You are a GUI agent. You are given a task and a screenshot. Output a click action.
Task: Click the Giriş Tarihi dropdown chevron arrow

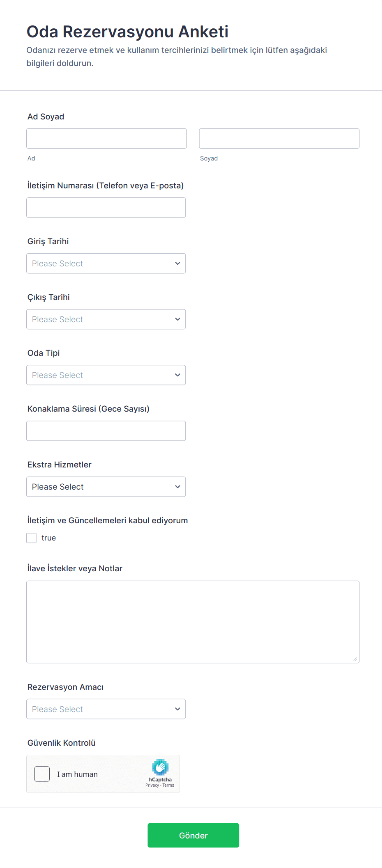click(177, 263)
